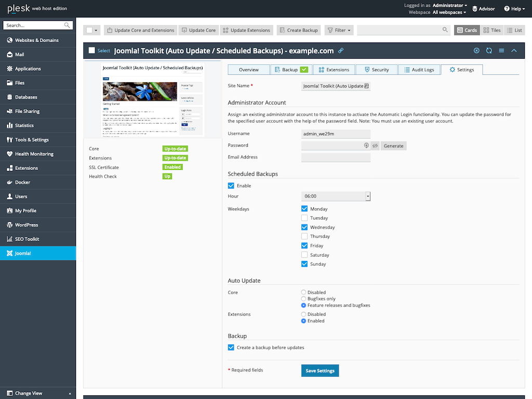Switch to the Security tab

click(x=376, y=69)
